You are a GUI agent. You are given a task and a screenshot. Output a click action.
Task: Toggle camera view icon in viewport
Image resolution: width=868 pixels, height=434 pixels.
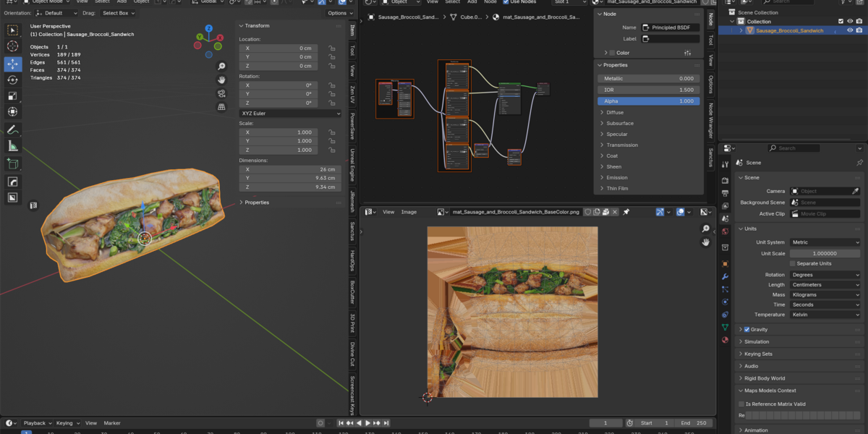(221, 93)
